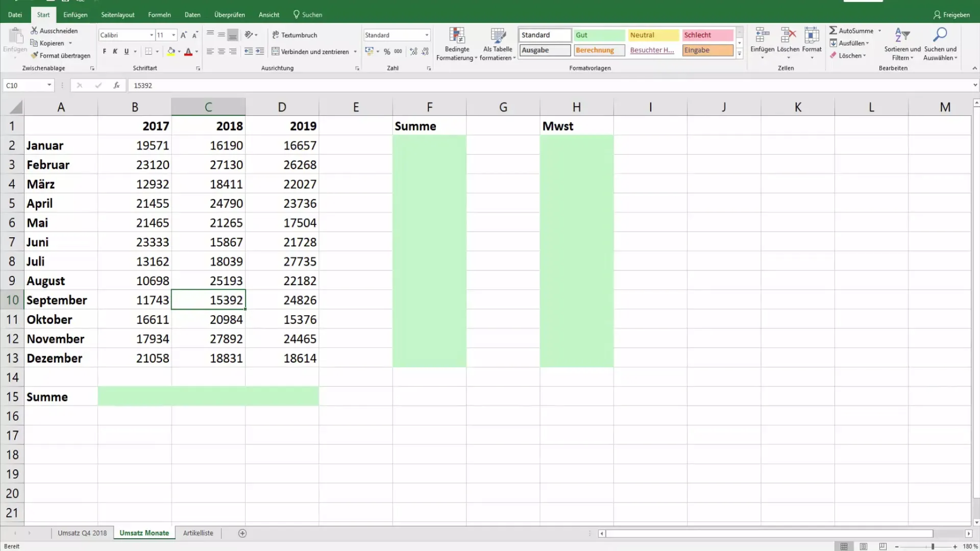Switch to Page Layout view in status bar
Image resolution: width=980 pixels, height=551 pixels.
(864, 546)
